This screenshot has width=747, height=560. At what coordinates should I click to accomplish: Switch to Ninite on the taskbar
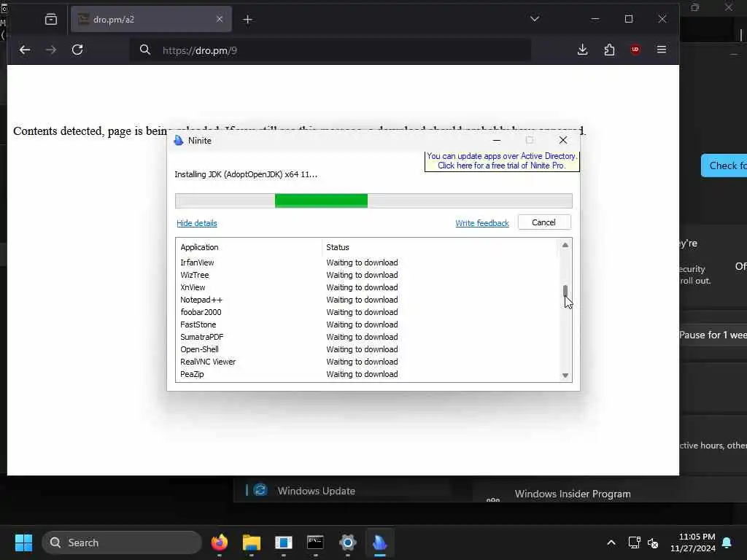(x=379, y=542)
